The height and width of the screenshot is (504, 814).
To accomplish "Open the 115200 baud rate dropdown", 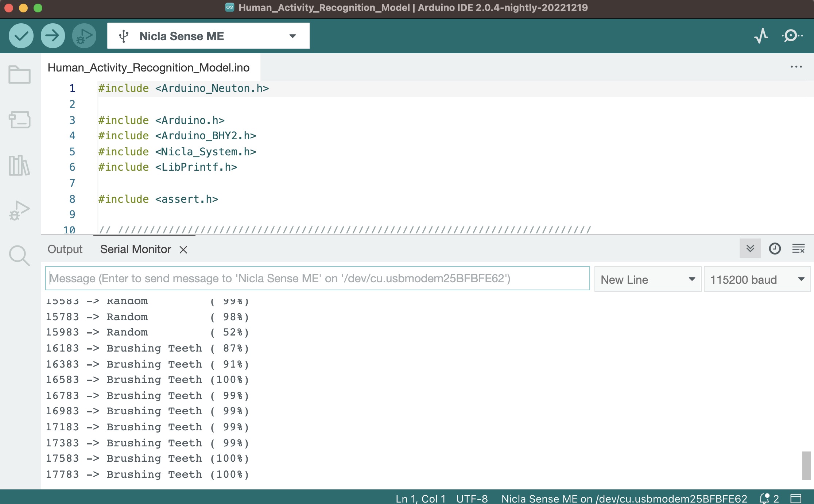I will [757, 279].
